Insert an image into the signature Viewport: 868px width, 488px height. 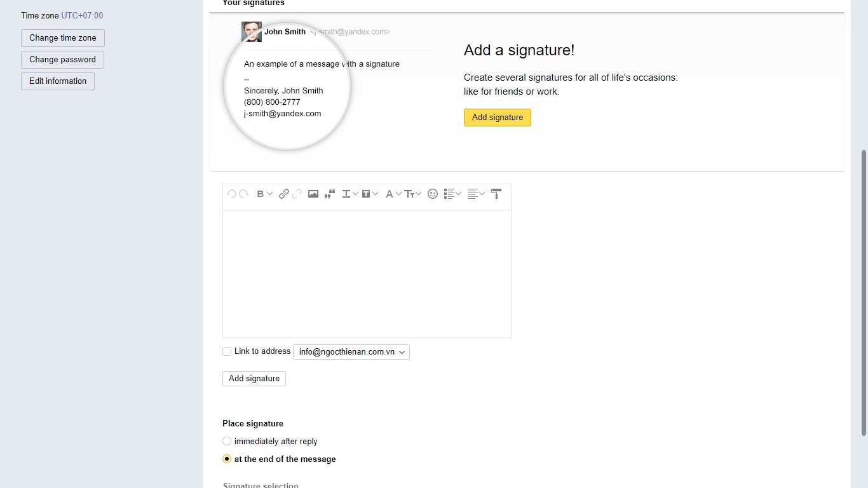pyautogui.click(x=313, y=194)
